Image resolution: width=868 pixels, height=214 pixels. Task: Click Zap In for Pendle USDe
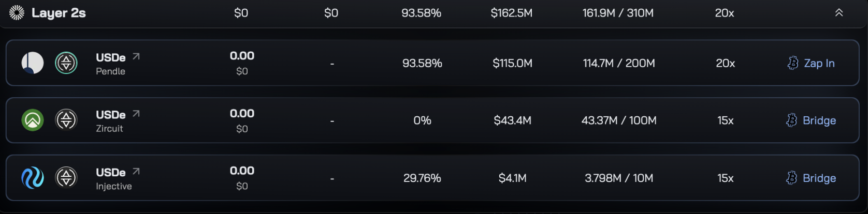(x=811, y=63)
